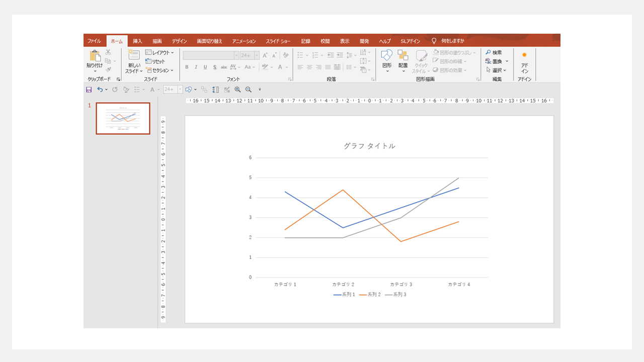This screenshot has height=362, width=644.
Task: Toggle Underline in the font group
Action: coord(205,67)
